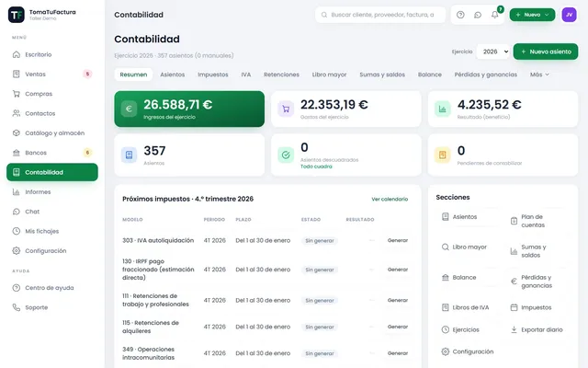This screenshot has height=368, width=588.
Task: Click the euro icon on income card
Action: coord(129,109)
